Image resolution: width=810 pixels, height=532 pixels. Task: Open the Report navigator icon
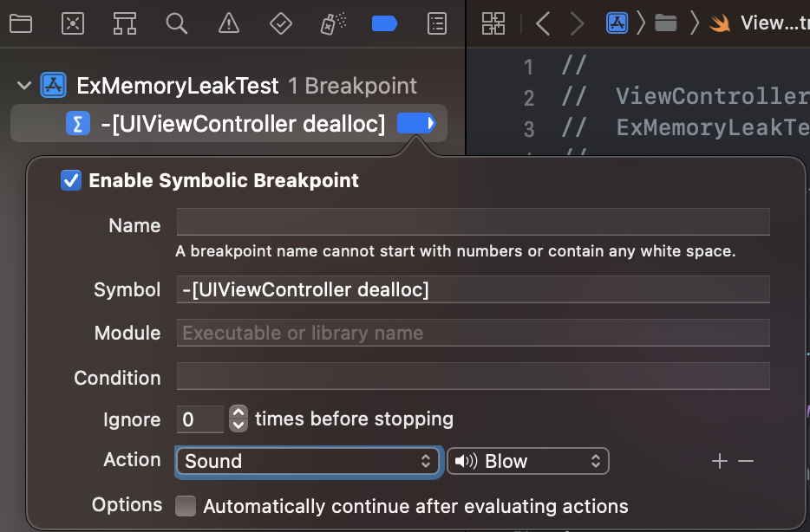[437, 23]
